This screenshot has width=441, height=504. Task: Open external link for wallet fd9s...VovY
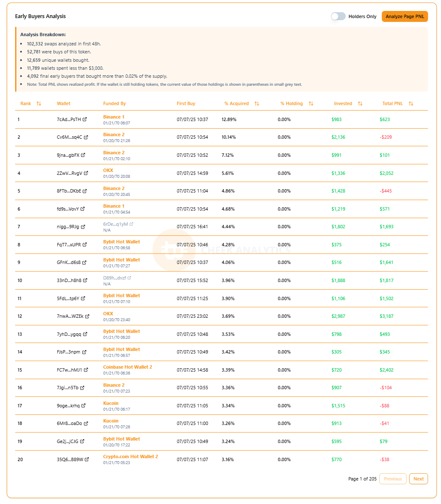tap(83, 209)
